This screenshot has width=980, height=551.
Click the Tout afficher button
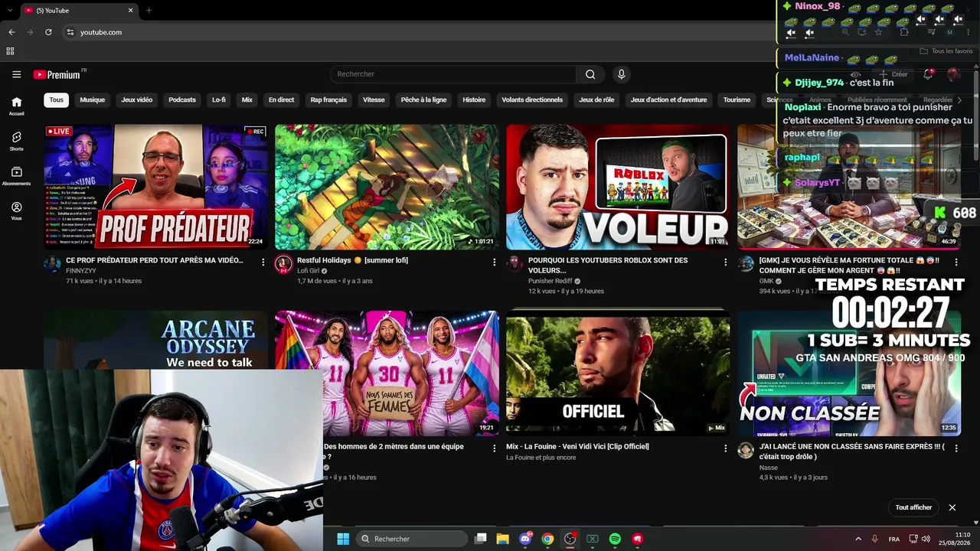click(x=913, y=507)
